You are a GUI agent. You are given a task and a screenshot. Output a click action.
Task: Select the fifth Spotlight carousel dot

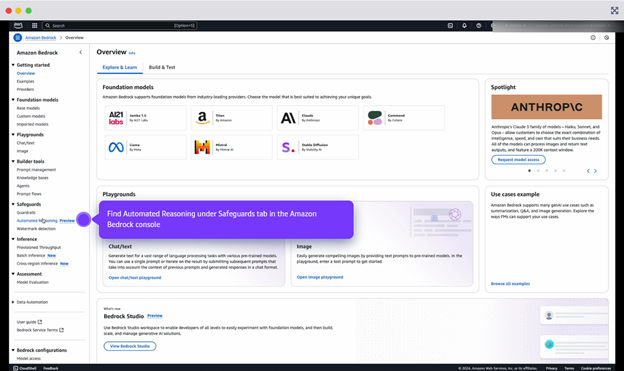(x=564, y=171)
